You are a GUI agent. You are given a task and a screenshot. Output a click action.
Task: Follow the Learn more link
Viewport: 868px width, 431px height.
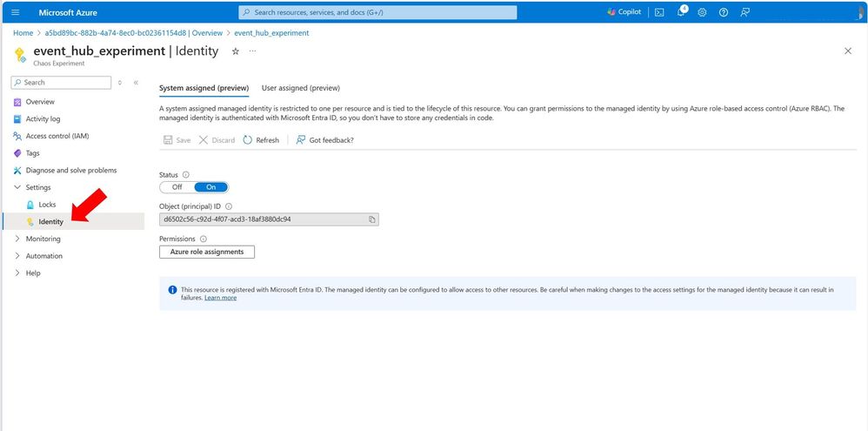[220, 298]
